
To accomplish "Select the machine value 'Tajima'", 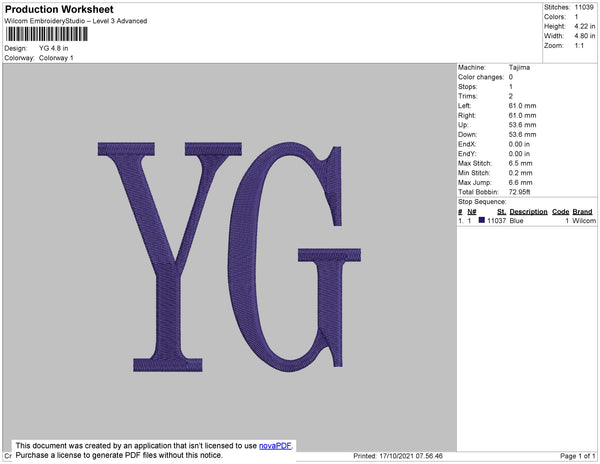I will 519,67.
